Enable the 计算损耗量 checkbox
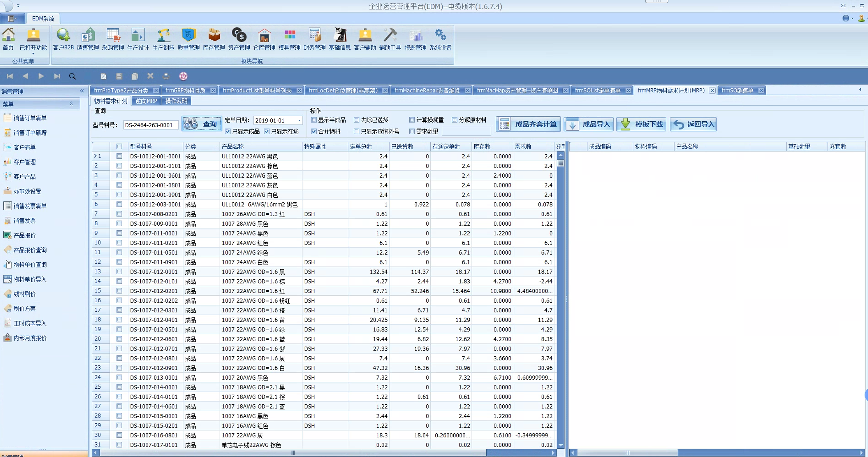 [412, 120]
